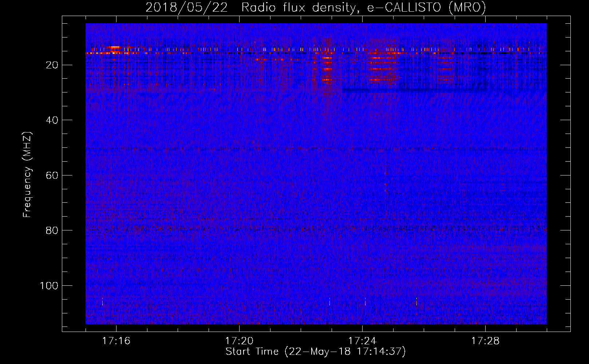Click the "60" frequency tick label
589x364 pixels.
(52, 175)
